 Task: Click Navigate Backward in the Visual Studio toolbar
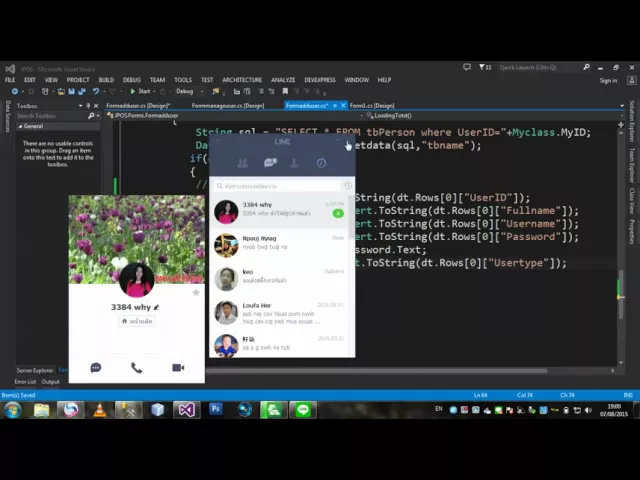tap(15, 91)
